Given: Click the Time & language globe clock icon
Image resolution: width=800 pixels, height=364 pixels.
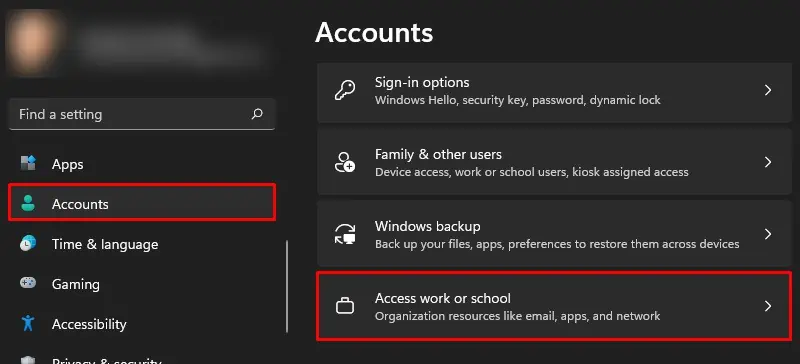Looking at the screenshot, I should [28, 244].
